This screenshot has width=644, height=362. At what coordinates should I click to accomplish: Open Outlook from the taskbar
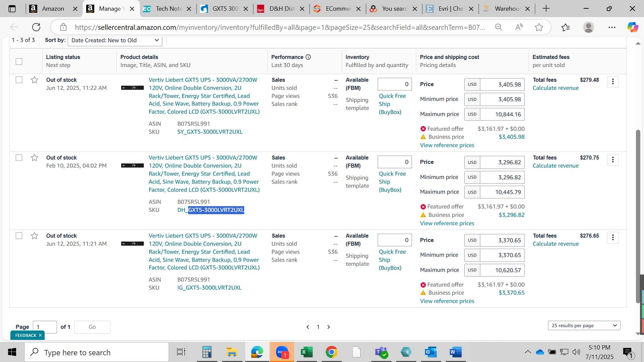click(x=431, y=352)
